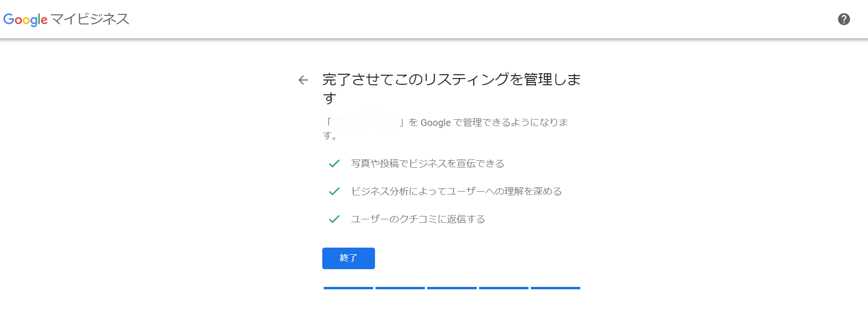The width and height of the screenshot is (868, 330).
Task: Click the colorful Google logo
Action: point(25,20)
